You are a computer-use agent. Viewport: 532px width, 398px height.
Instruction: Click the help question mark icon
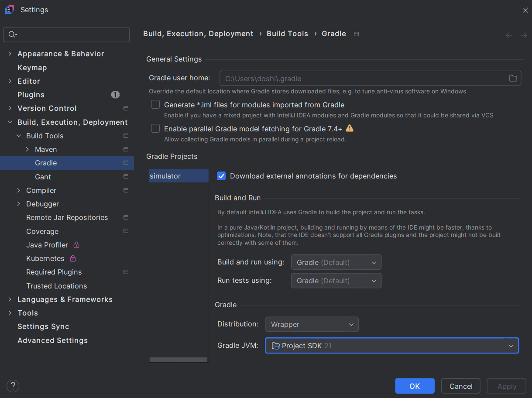[x=13, y=386]
